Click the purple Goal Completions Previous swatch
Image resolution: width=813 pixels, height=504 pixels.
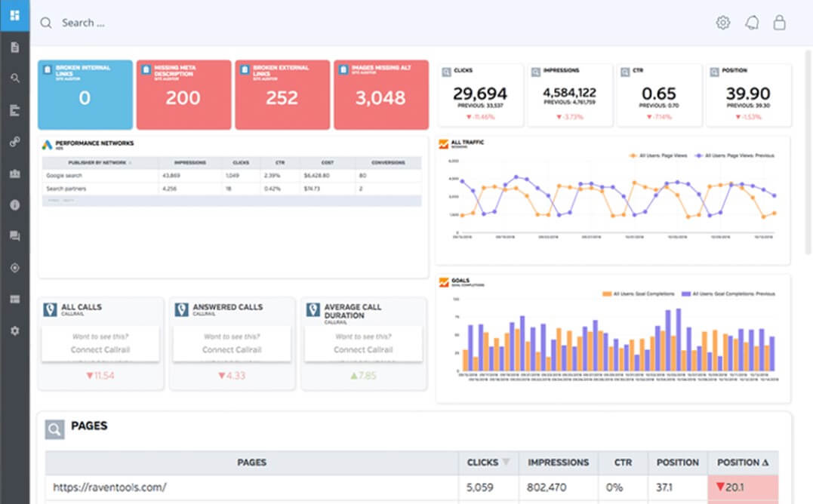(685, 293)
